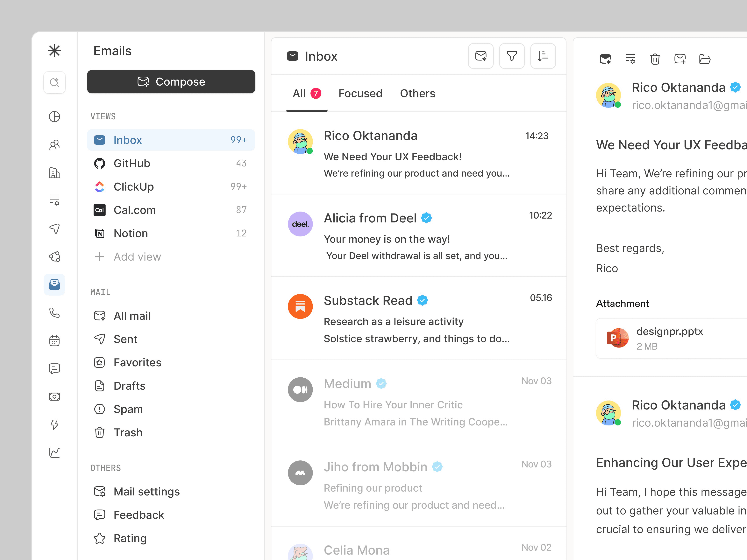Select the active mail icon in the rail

[54, 284]
